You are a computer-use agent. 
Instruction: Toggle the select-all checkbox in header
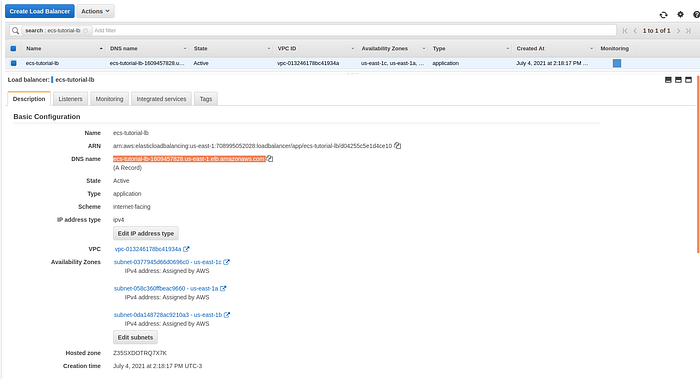point(13,48)
